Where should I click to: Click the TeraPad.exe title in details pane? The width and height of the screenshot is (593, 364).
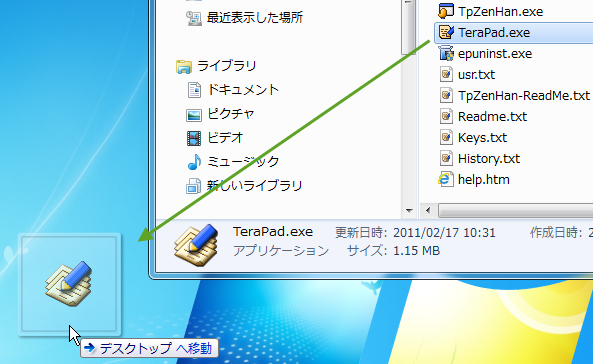pos(273,232)
